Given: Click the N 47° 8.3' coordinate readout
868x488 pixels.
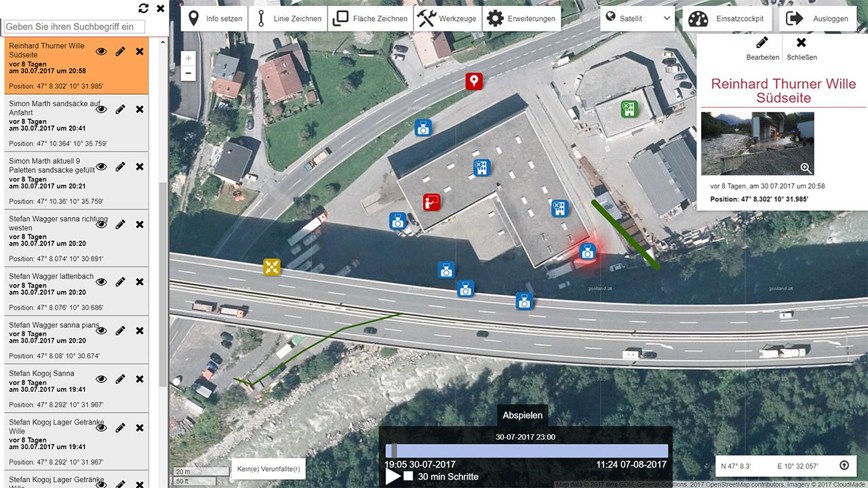Looking at the screenshot, I should coord(736,466).
